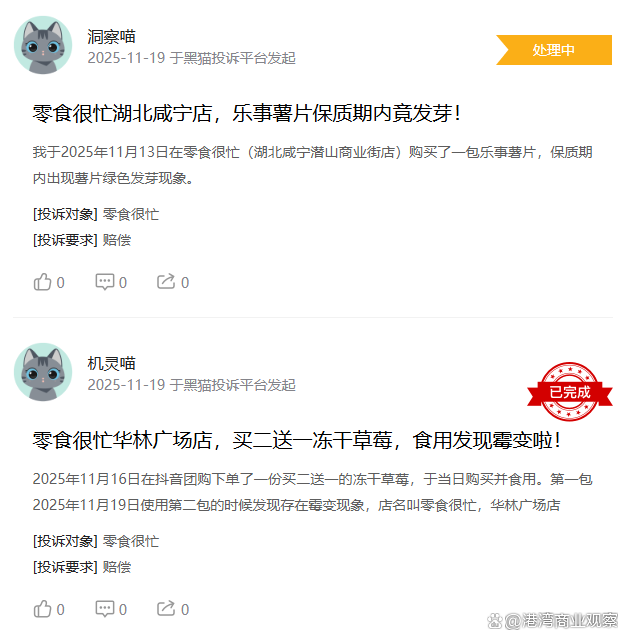Click 赔偿 request in first post
631x643 pixels.
click(x=117, y=240)
